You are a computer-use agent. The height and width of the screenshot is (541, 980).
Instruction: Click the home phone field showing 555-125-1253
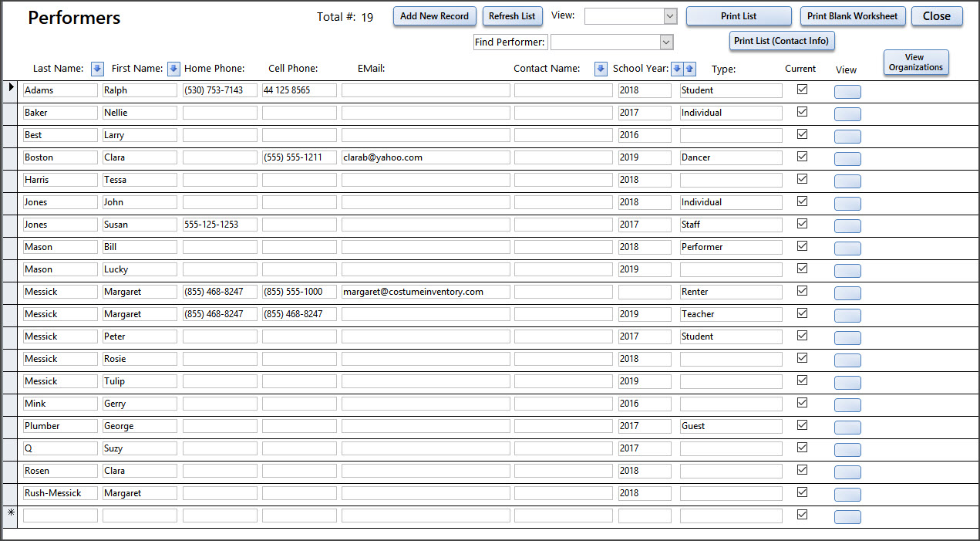(220, 225)
